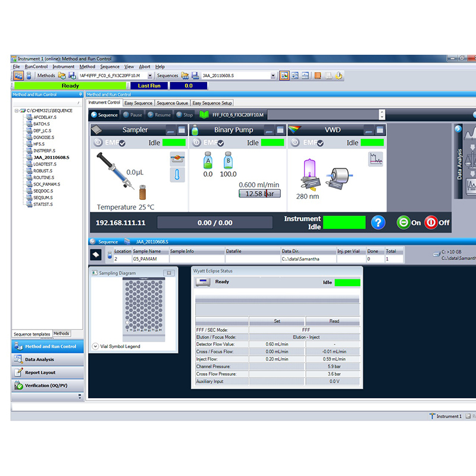Viewport: 476px width, 476px height.
Task: Open the RunControl menu
Action: [x=36, y=67]
